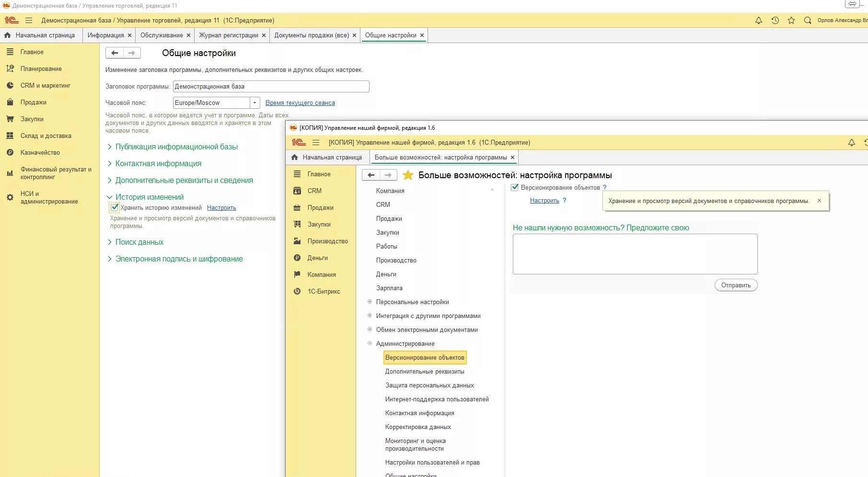This screenshot has height=477, width=868.
Task: Click Компания flag icon in second window
Action: [x=297, y=274]
